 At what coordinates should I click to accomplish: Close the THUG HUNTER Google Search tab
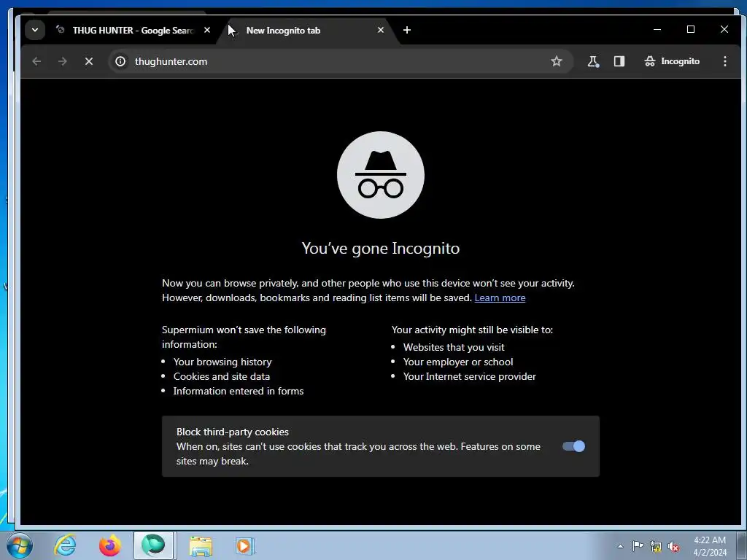[x=206, y=30]
